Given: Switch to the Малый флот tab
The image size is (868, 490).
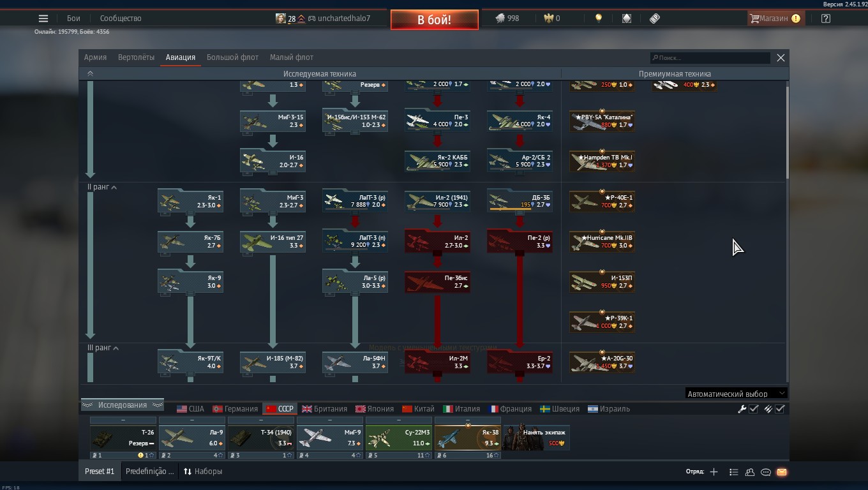Looking at the screenshot, I should tap(291, 57).
